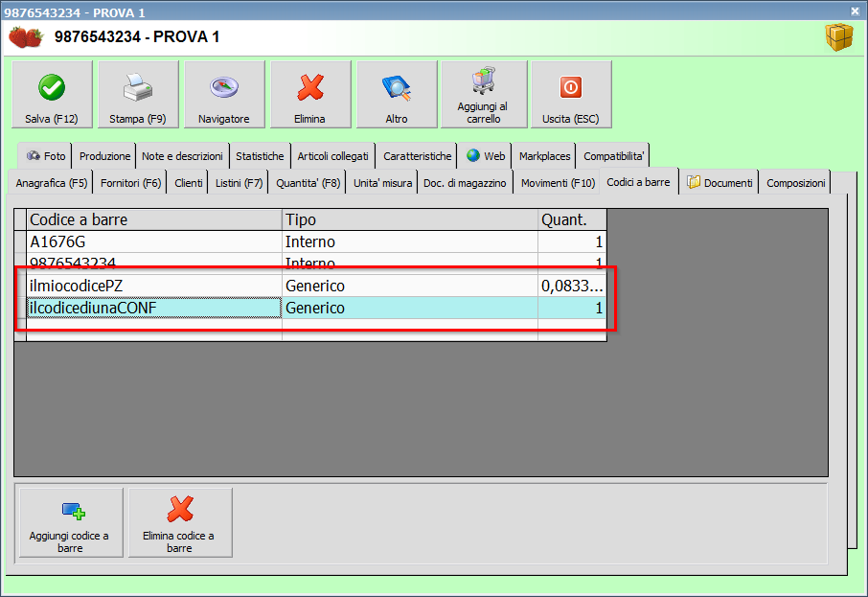Open the Altro magnifier book button

[397, 95]
